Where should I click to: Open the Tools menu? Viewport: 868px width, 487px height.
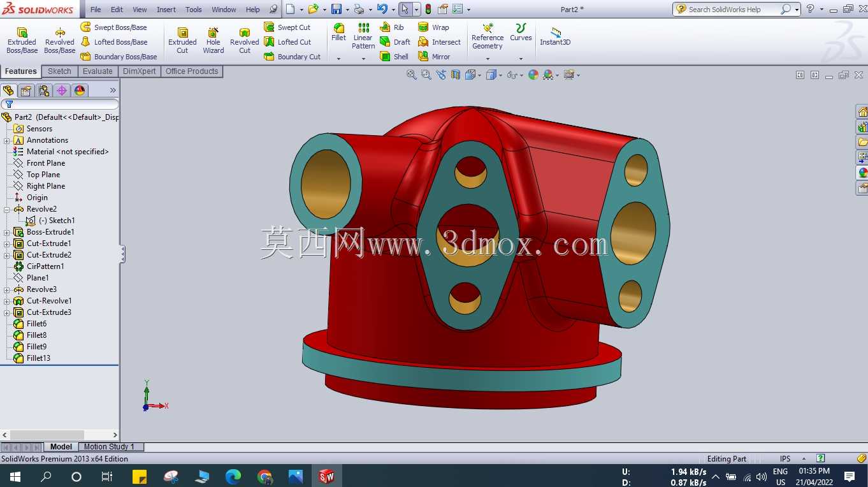194,10
